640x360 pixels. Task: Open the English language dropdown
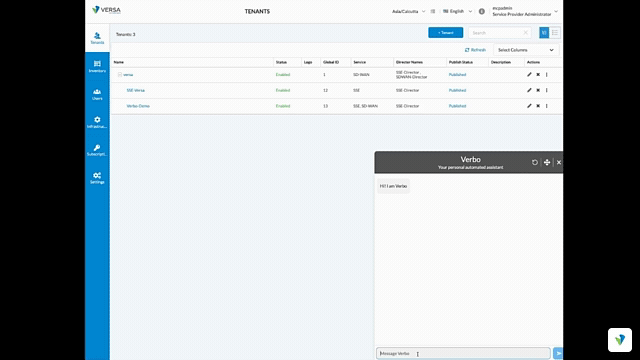pos(458,11)
